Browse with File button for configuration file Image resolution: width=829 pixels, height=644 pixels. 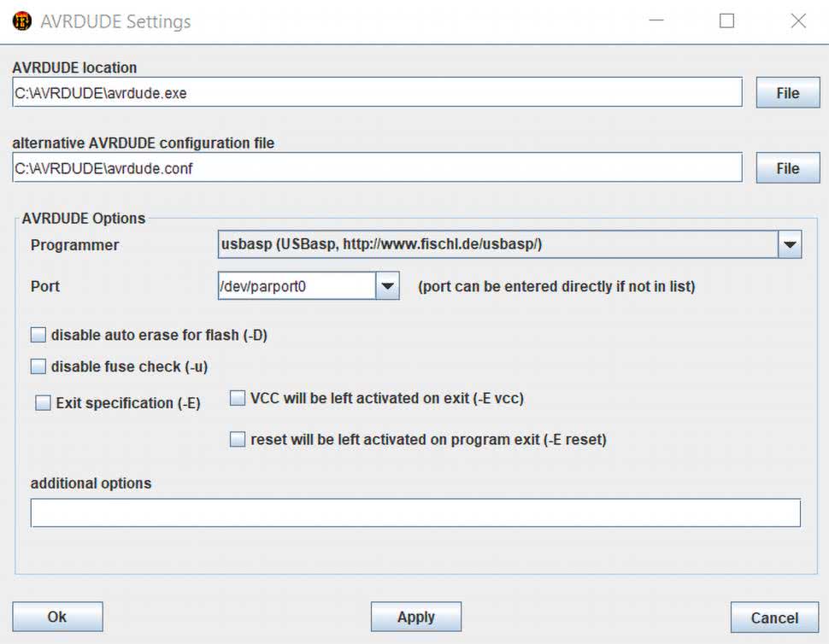tap(787, 168)
